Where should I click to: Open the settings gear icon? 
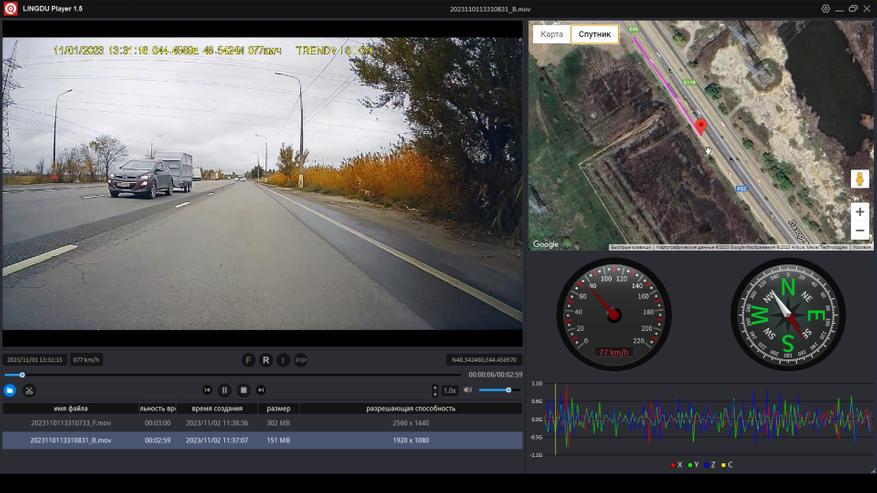tap(826, 8)
